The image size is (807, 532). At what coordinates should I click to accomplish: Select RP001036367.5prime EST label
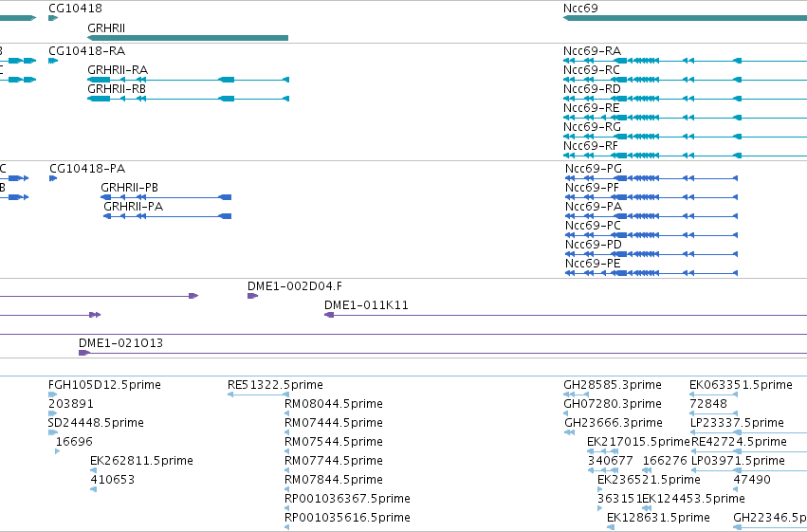point(347,499)
